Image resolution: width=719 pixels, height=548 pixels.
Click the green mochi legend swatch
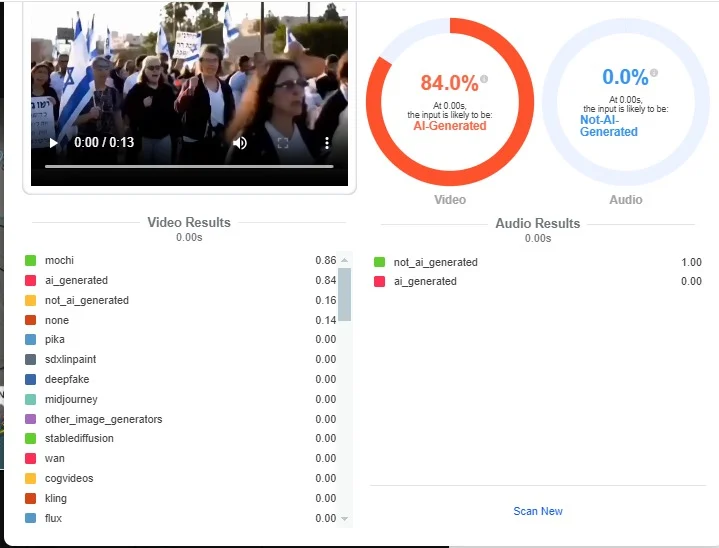[x=31, y=261]
